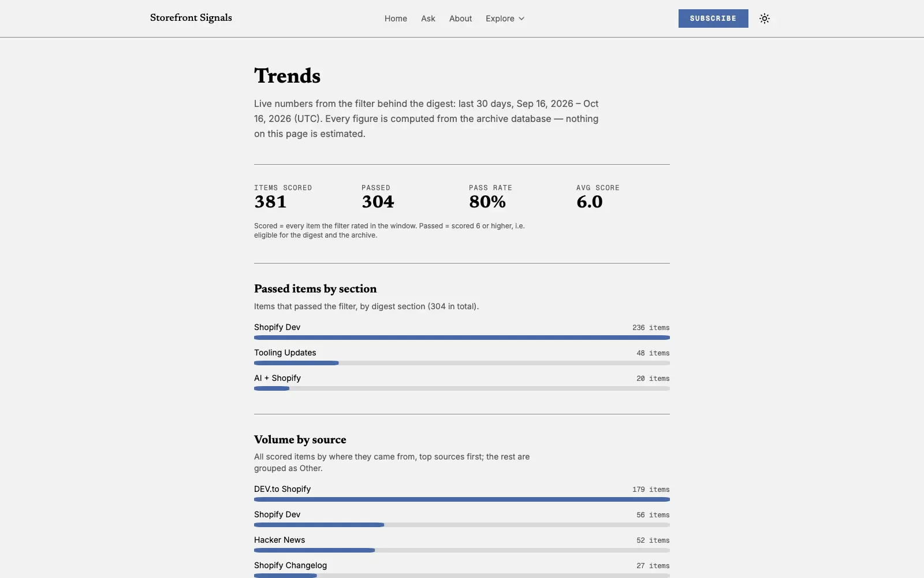Click the Passed items by section heading
This screenshot has width=924, height=578.
(x=315, y=289)
